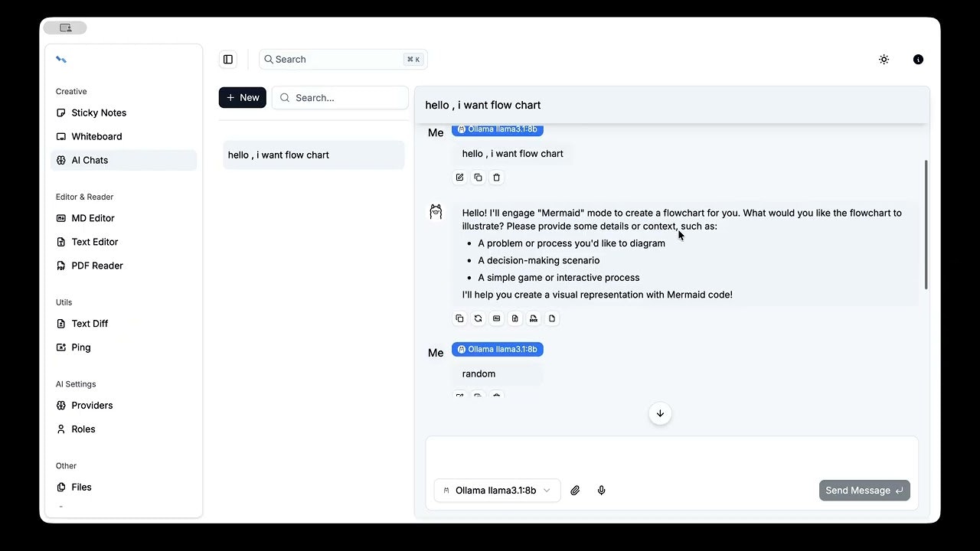Click the window control pill at top left
This screenshot has width=980, height=551.
pyautogui.click(x=65, y=28)
